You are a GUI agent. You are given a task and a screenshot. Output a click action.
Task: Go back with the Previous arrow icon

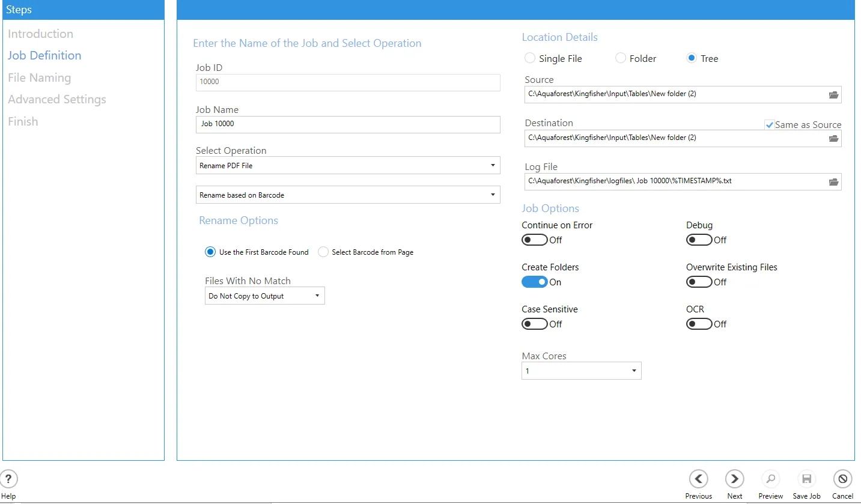698,479
